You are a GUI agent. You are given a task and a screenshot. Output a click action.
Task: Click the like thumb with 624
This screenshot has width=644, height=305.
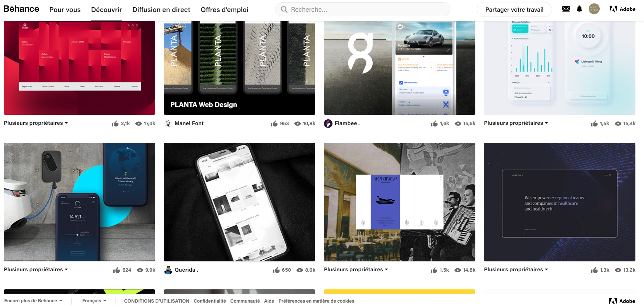point(116,270)
